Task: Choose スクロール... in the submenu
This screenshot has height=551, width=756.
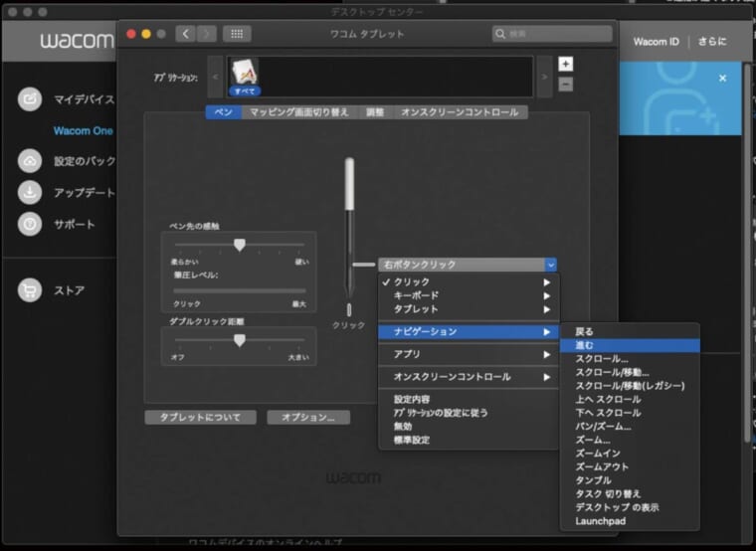Action: pos(630,359)
